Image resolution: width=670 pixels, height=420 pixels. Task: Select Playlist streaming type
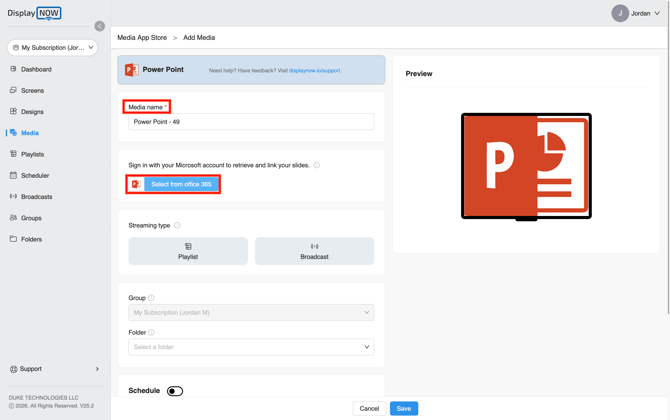[188, 251]
